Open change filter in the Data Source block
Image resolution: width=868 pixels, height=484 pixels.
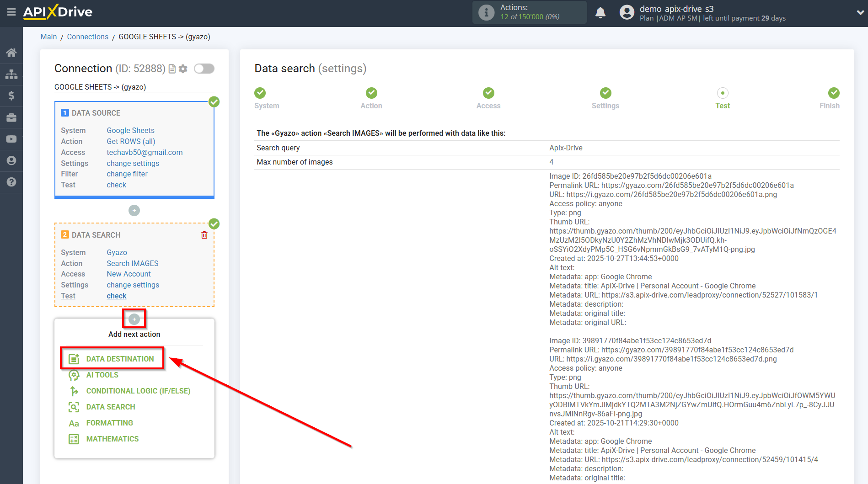(127, 174)
